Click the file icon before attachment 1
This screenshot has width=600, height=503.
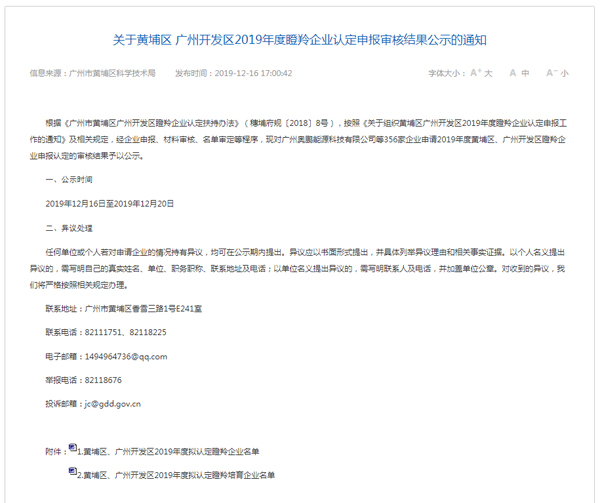73,449
